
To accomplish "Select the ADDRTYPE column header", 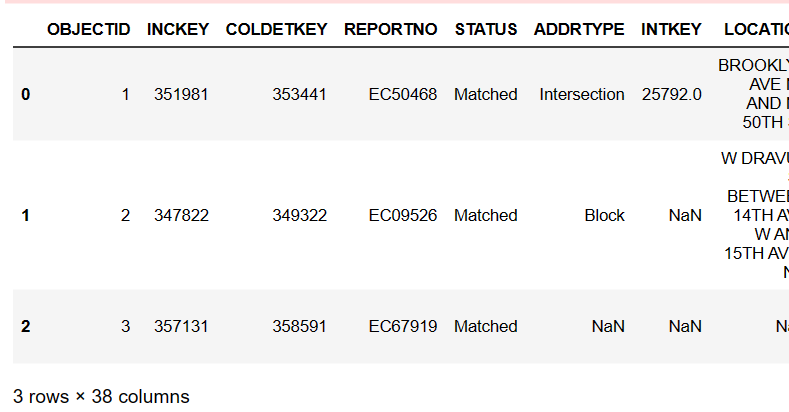I will point(579,29).
